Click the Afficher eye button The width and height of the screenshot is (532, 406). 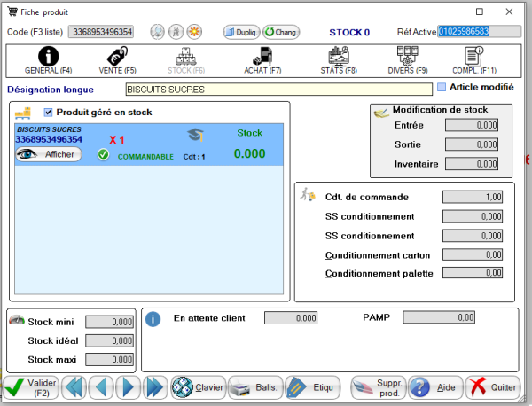49,154
